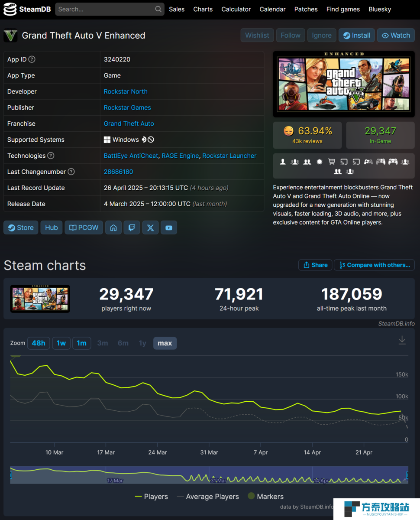Open the help icon next to Technologies
Viewport: 420px width, 520px height.
click(51, 156)
